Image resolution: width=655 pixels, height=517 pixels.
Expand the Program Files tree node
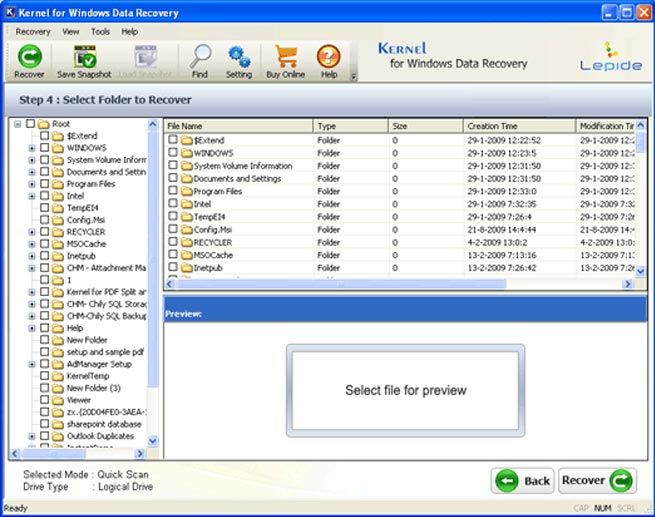pyautogui.click(x=32, y=184)
